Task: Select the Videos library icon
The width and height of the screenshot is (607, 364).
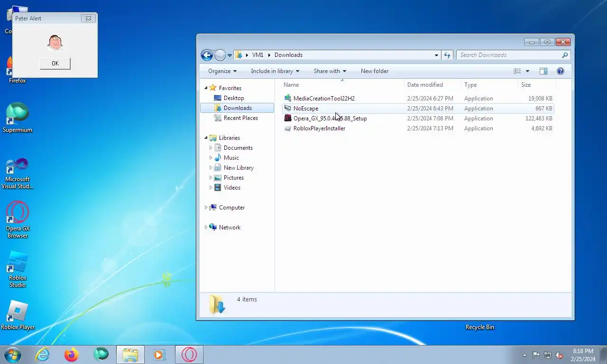Action: click(x=218, y=188)
